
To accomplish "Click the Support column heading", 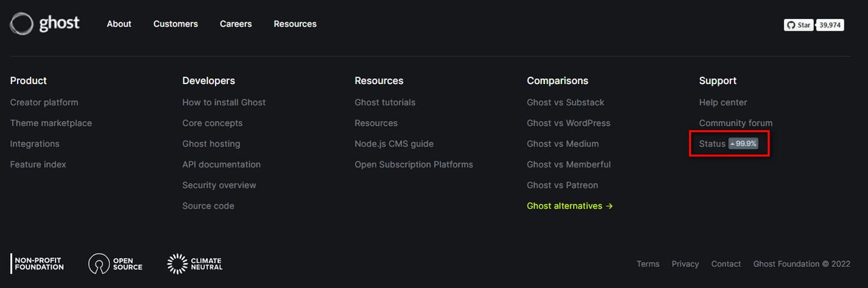I will [717, 81].
